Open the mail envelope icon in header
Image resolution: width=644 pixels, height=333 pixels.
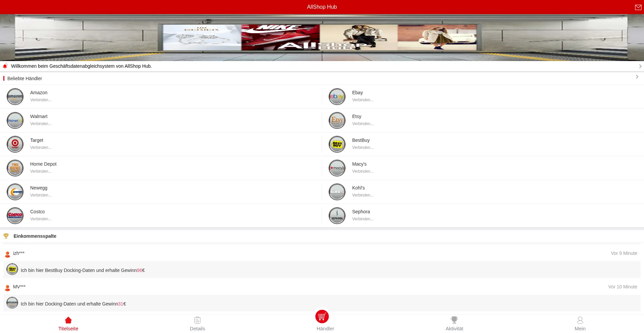click(638, 7)
